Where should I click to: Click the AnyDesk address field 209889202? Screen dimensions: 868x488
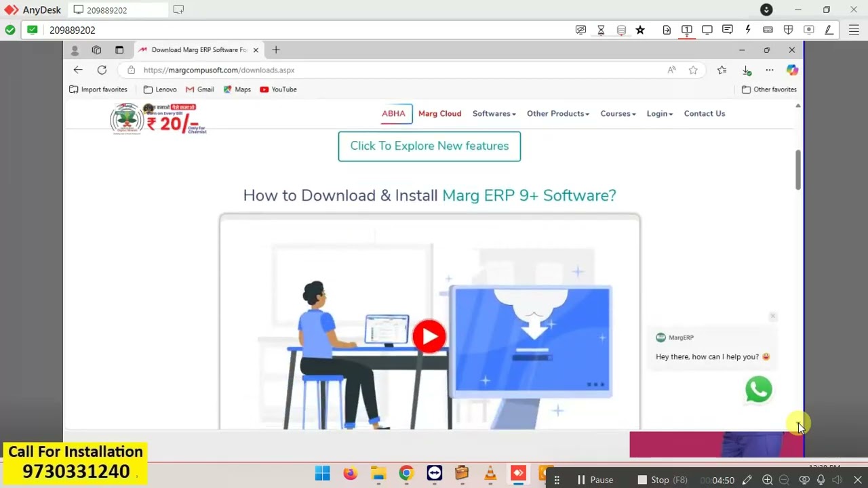pos(72,30)
